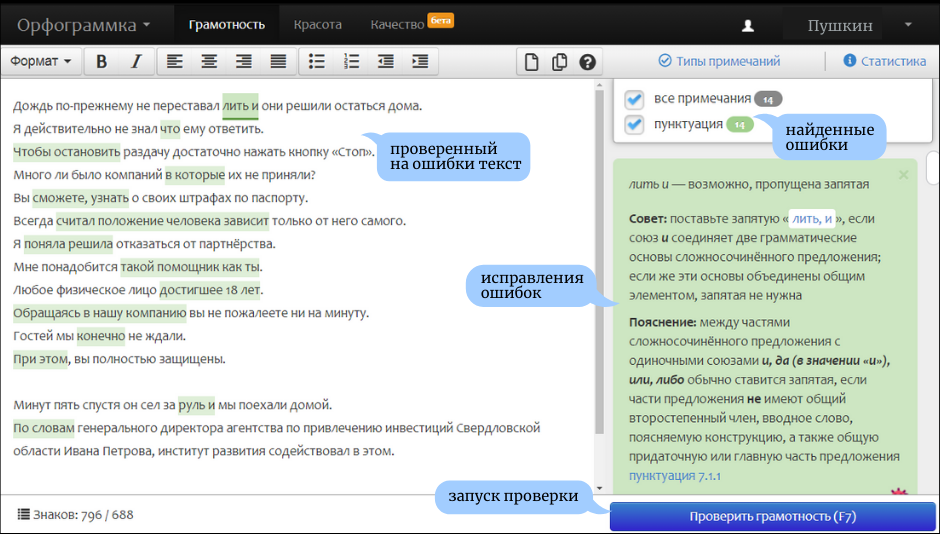940x534 pixels.
Task: Insert a numbered list
Action: [x=351, y=61]
